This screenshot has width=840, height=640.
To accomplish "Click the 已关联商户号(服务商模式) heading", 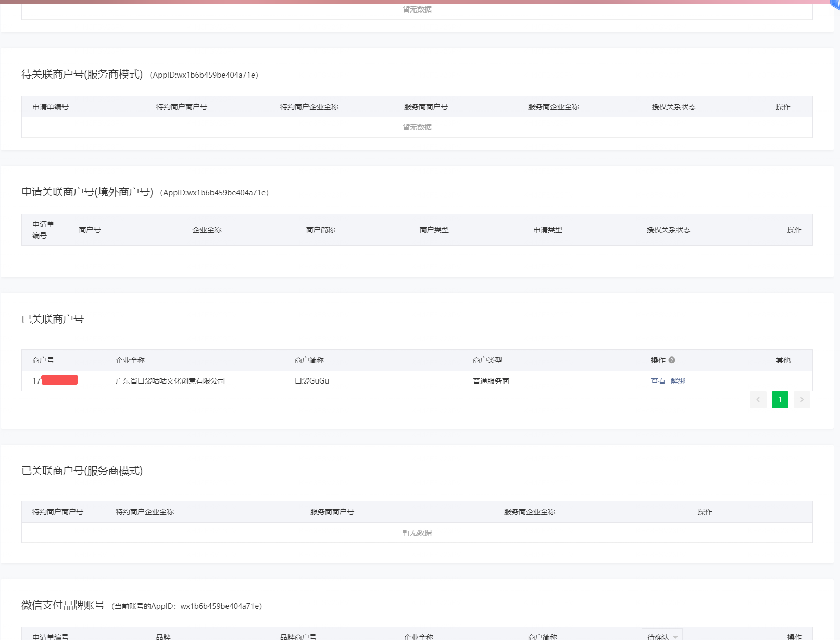I will 82,471.
